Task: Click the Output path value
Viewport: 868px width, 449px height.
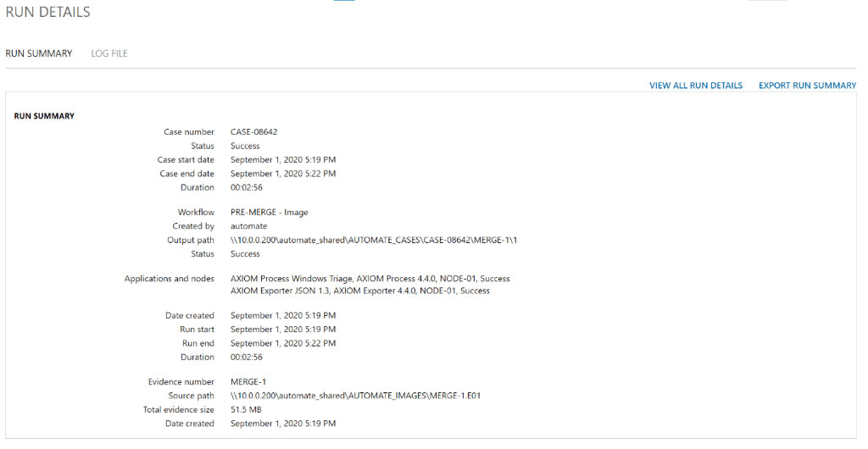Action: click(374, 240)
